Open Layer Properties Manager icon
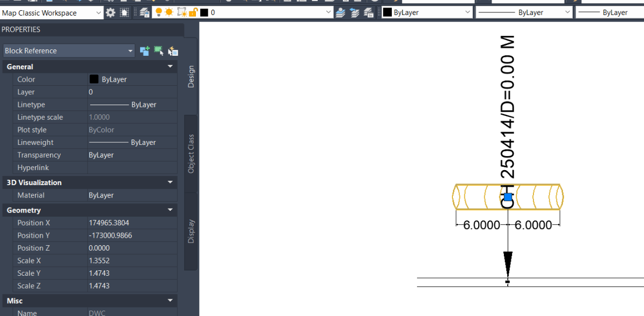 click(x=144, y=12)
